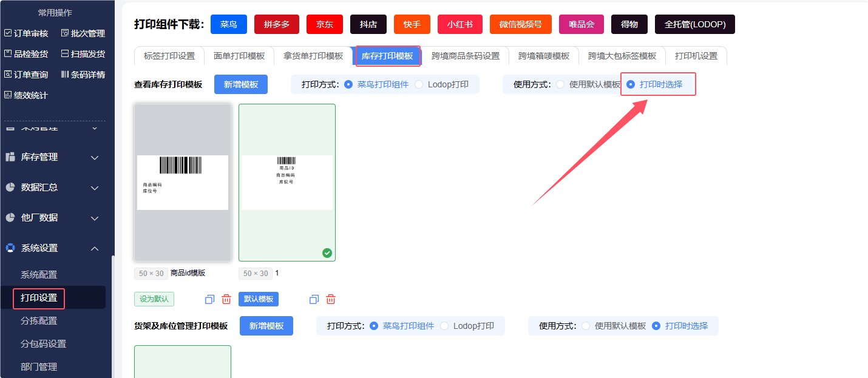Screen dimensions: 868x378
Task: Download 京东 print component
Action: (x=325, y=24)
